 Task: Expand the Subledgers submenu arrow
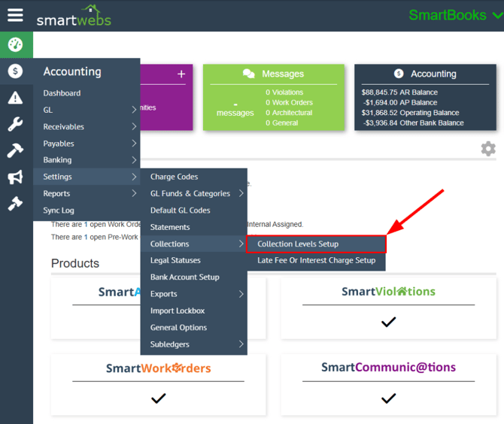(241, 344)
